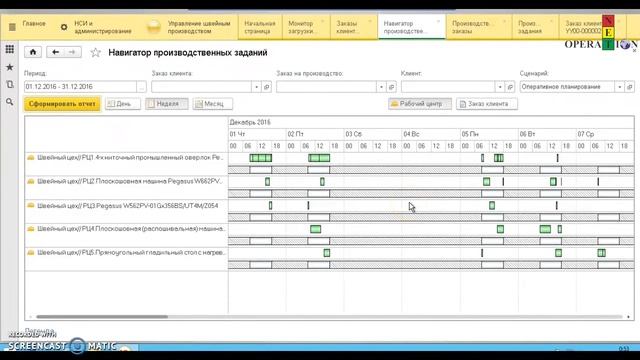Open the sections grid icon in sidebar
Image resolution: width=640 pixels, height=360 pixels.
click(x=9, y=49)
